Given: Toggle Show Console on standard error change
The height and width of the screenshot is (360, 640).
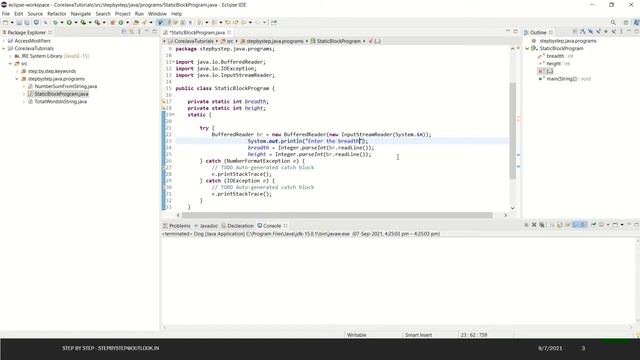Looking at the screenshot, I should click(584, 225).
